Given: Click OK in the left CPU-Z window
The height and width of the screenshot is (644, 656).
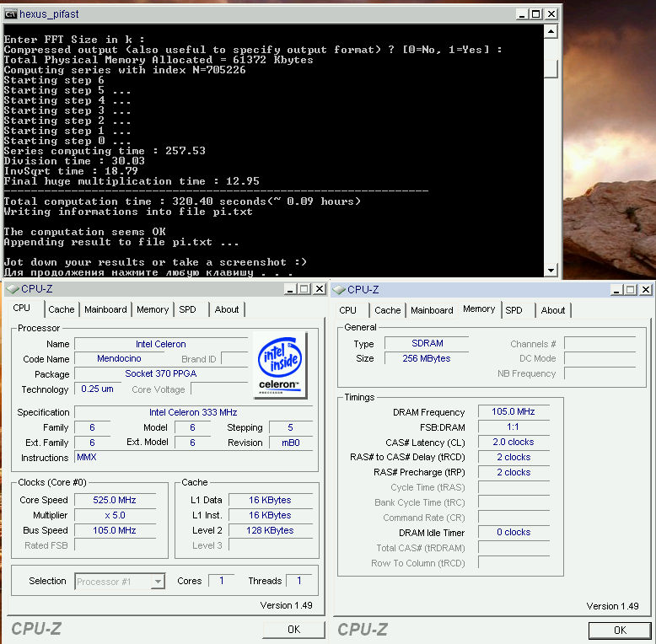Looking at the screenshot, I should [x=293, y=630].
